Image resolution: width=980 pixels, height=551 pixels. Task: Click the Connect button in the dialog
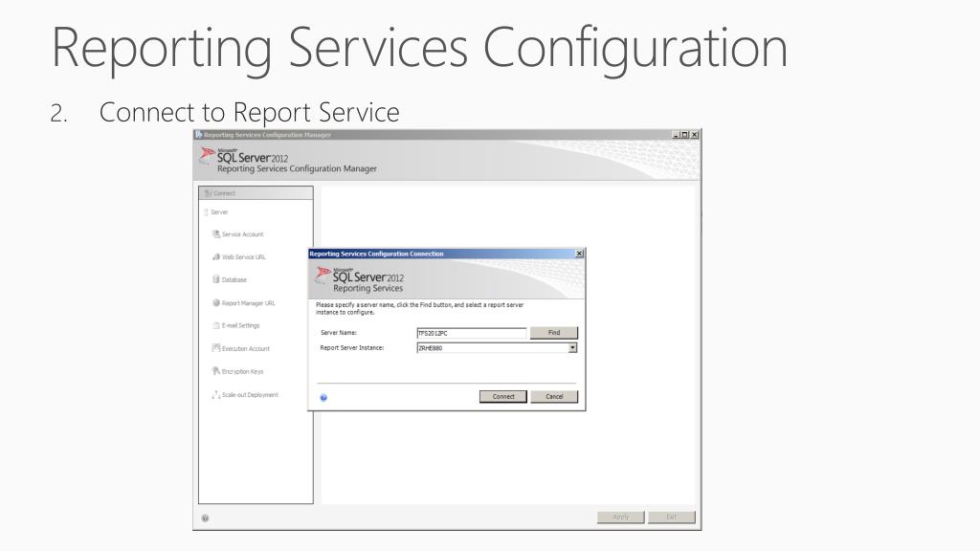[x=503, y=397]
